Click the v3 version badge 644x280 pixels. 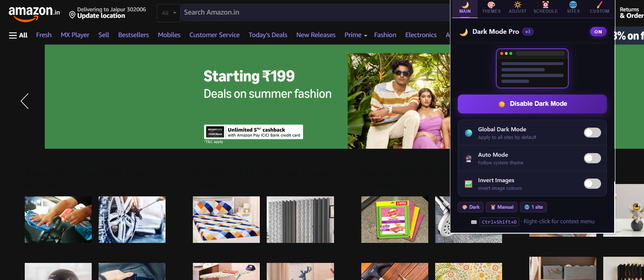(528, 32)
